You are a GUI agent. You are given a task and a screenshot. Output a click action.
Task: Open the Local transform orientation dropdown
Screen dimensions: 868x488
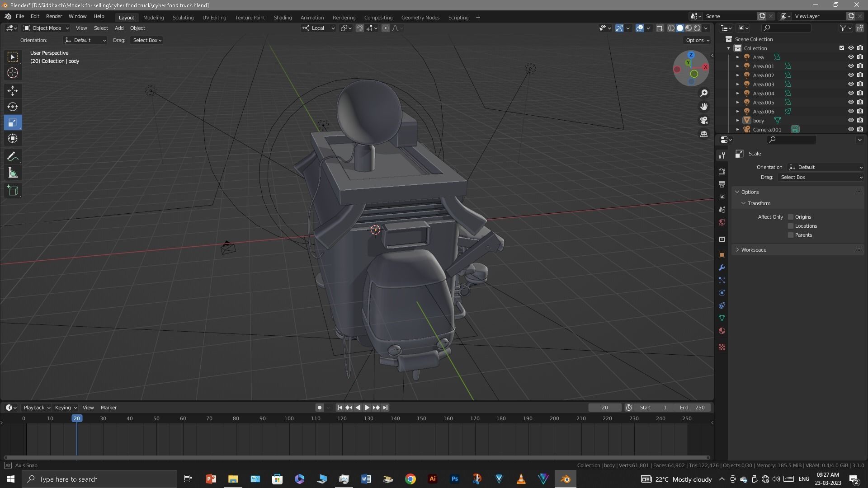click(318, 28)
